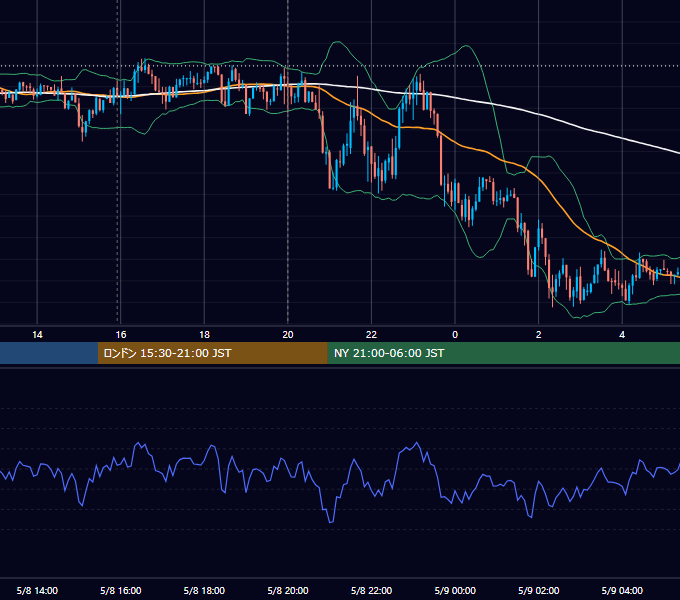Click the London 15:30-21:00 JST session band
Image resolution: width=680 pixels, height=600 pixels.
click(212, 353)
